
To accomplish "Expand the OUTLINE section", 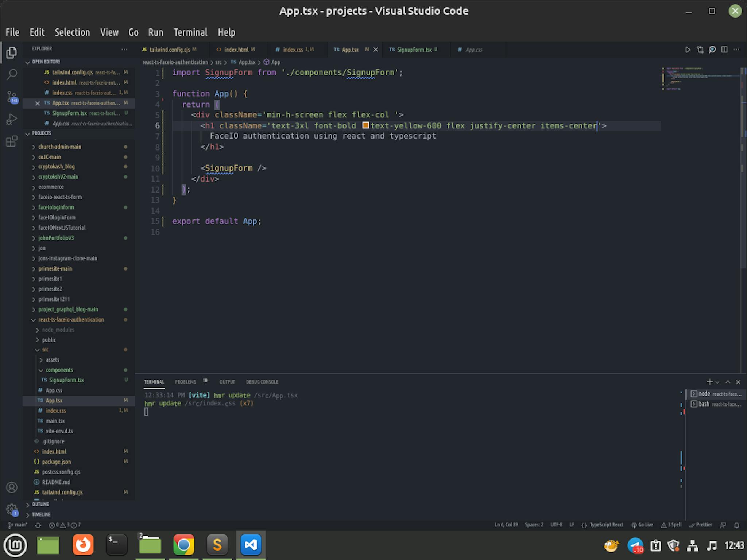I will (x=40, y=504).
